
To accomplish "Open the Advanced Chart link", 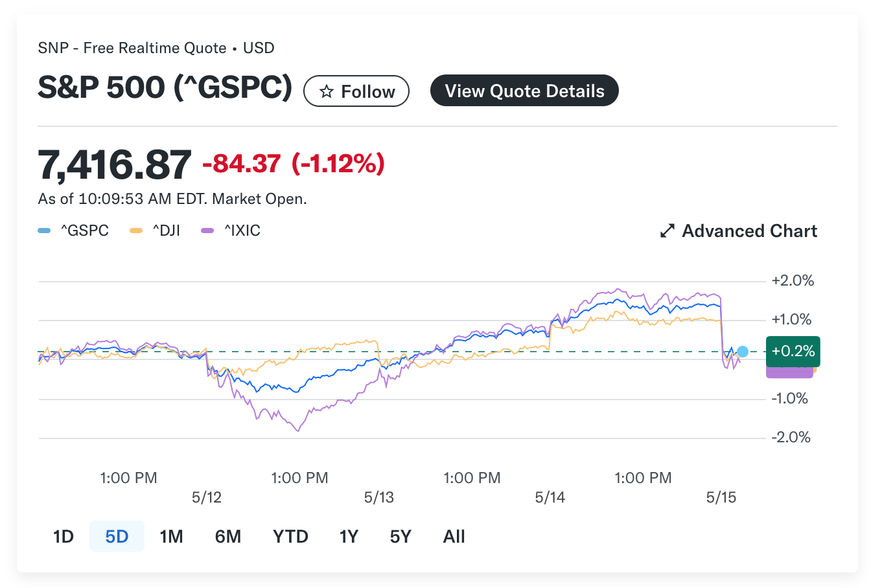I will coord(739,231).
